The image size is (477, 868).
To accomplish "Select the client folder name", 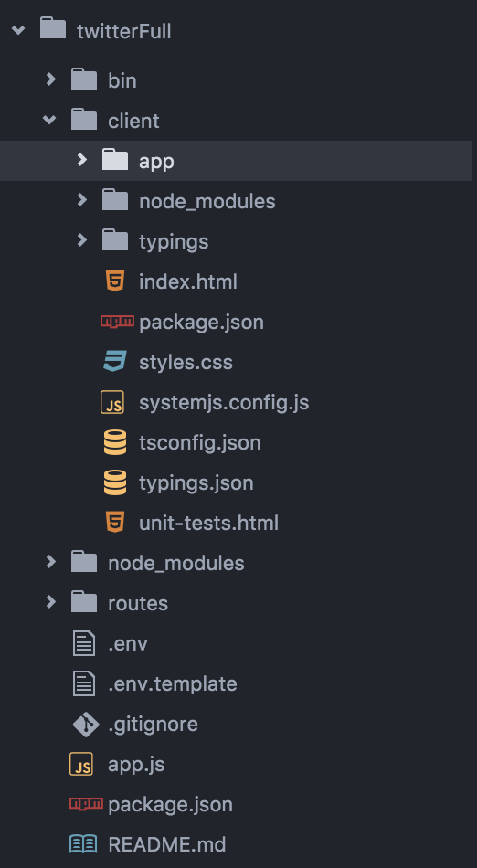I will click(x=133, y=121).
